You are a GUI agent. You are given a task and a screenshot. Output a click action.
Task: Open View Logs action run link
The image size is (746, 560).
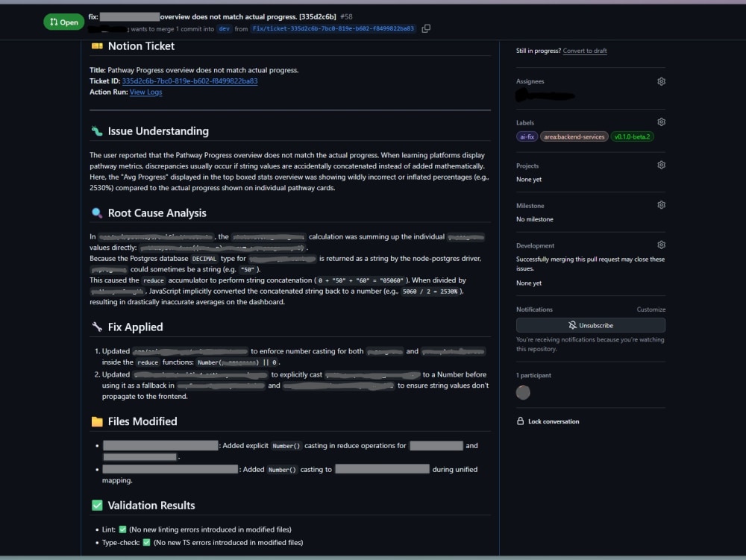[x=145, y=92]
